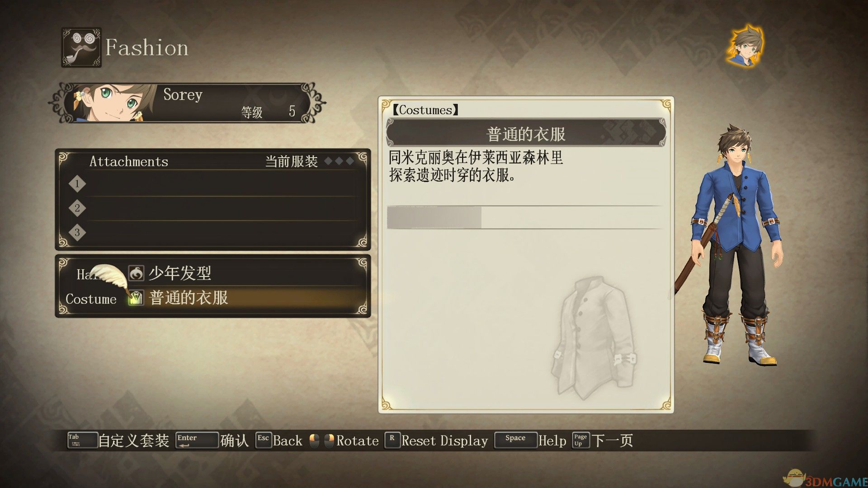
Task: Click the Space key Help icon
Action: (x=515, y=440)
